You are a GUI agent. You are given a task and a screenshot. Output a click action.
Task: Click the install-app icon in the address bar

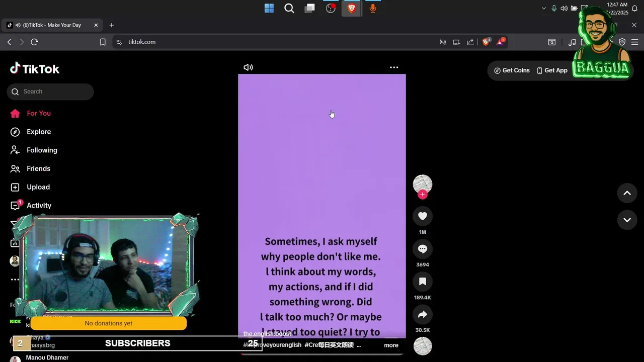456,42
